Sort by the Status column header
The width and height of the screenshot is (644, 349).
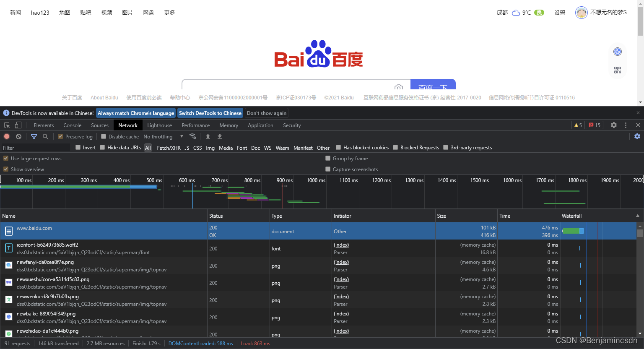[238, 216]
